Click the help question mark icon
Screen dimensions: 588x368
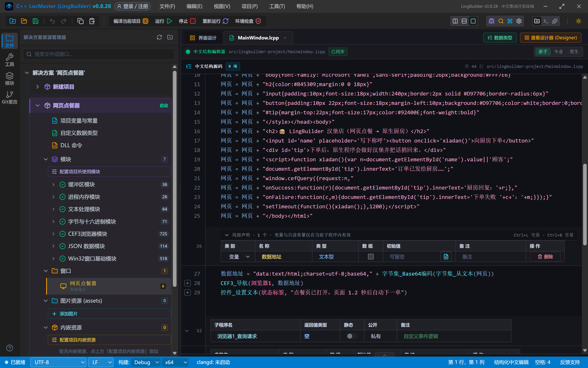(x=9, y=348)
